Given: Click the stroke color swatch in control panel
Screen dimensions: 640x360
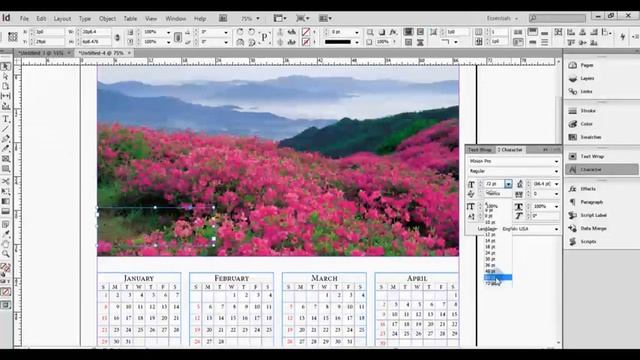Looking at the screenshot, I should point(306,42).
